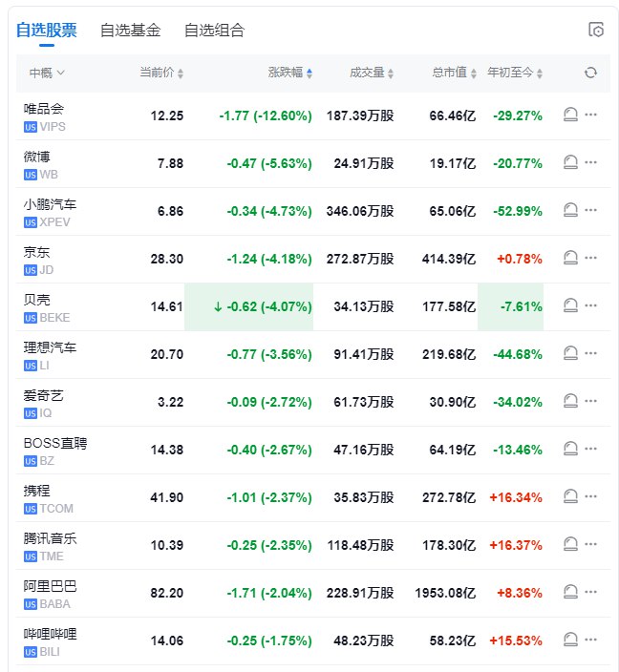Image resolution: width=619 pixels, height=672 pixels.
Task: Sort by 成交量 column
Action: pyautogui.click(x=372, y=73)
